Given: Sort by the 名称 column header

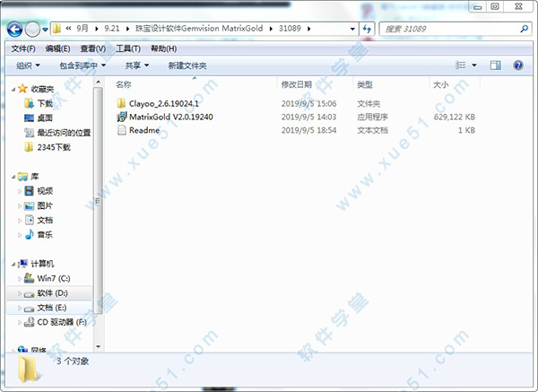Looking at the screenshot, I should 124,84.
